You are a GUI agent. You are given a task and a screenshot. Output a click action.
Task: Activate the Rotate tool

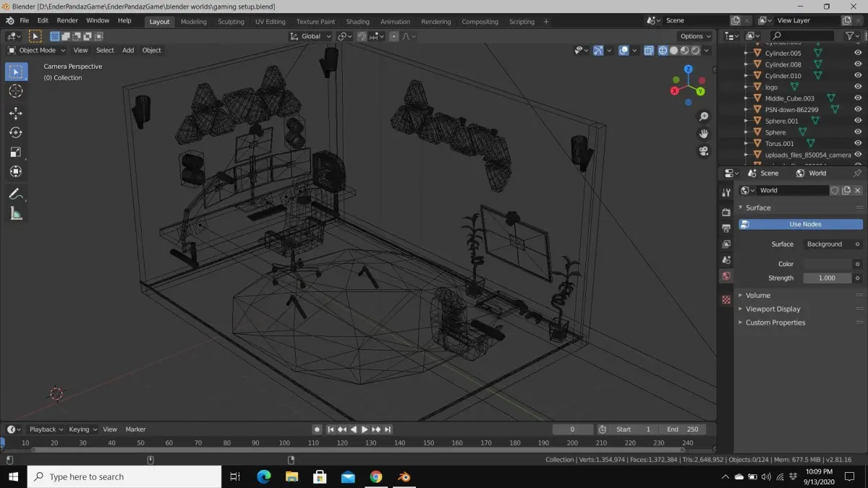pos(16,133)
